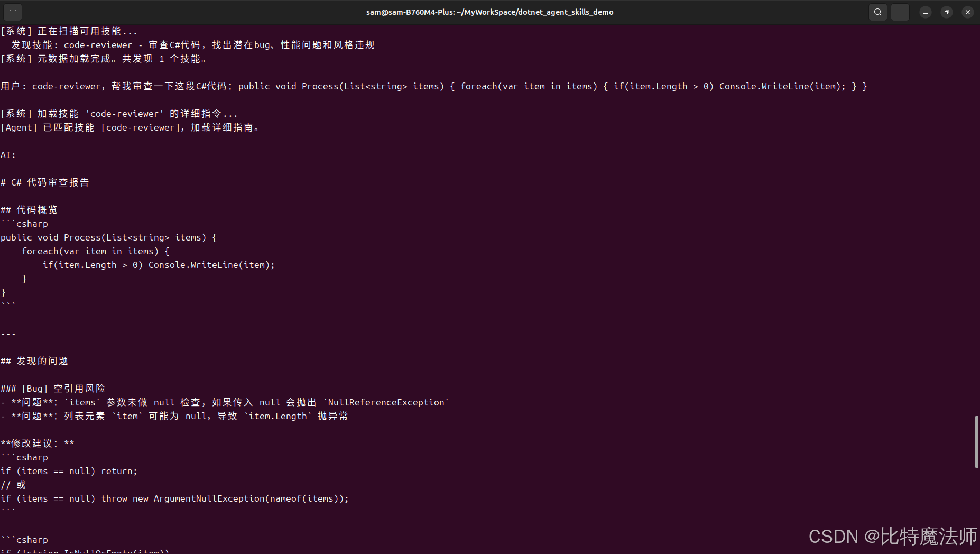The width and height of the screenshot is (980, 554).
Task: Click the line 'if (items == null) return;'
Action: tap(69, 471)
